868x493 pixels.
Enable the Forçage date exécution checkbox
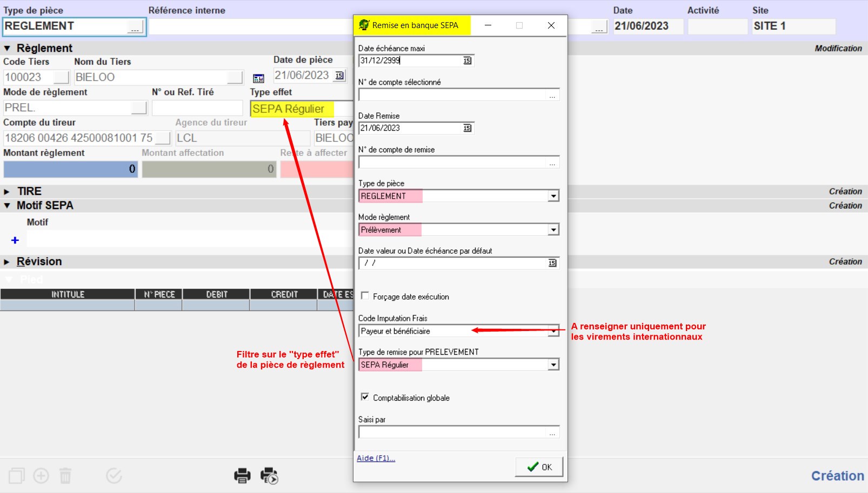click(365, 296)
